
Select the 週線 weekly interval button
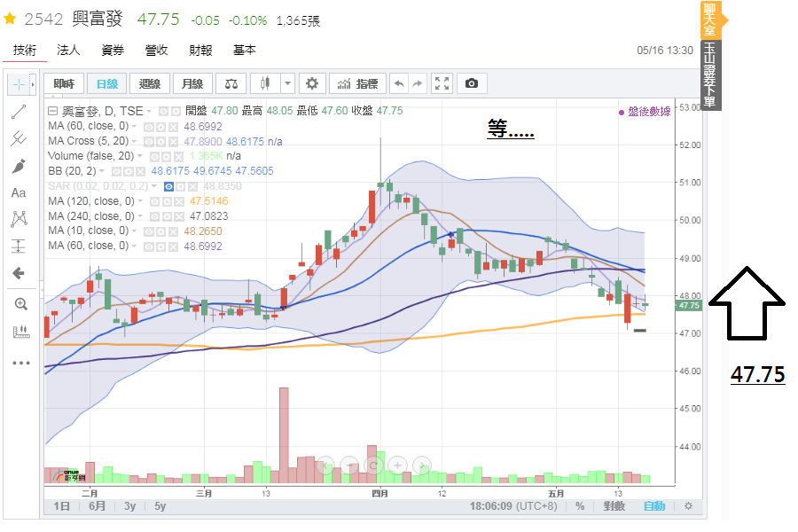tap(150, 83)
